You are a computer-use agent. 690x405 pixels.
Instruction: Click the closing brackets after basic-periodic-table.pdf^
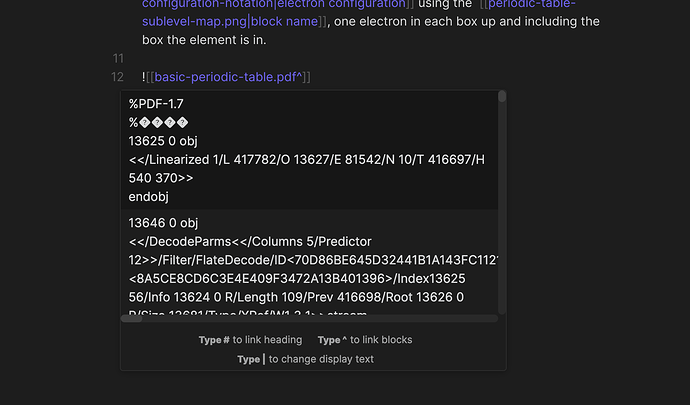[x=307, y=77]
